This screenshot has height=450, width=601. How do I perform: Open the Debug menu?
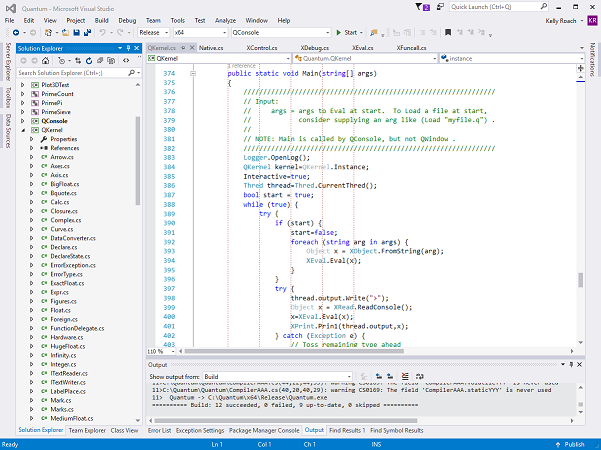pyautogui.click(x=127, y=21)
